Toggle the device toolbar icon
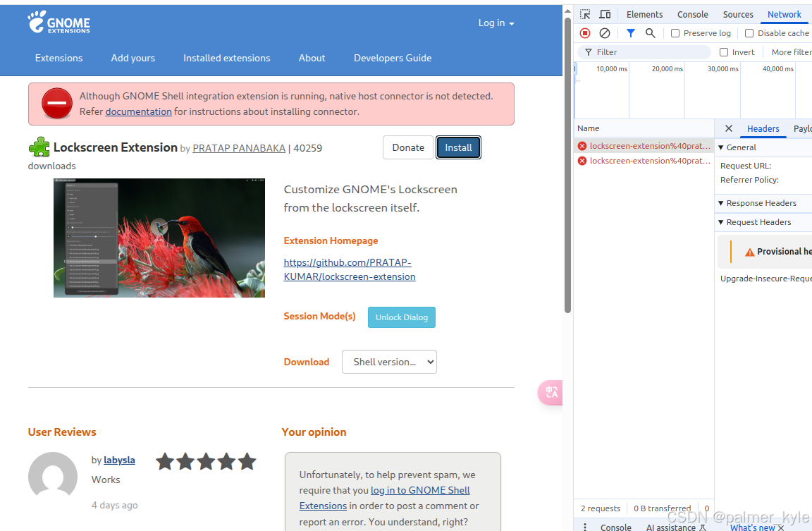 605,15
